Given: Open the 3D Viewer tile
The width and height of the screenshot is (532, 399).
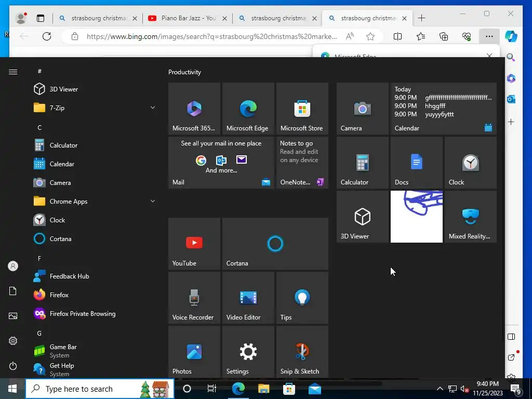Looking at the screenshot, I should [362, 217].
